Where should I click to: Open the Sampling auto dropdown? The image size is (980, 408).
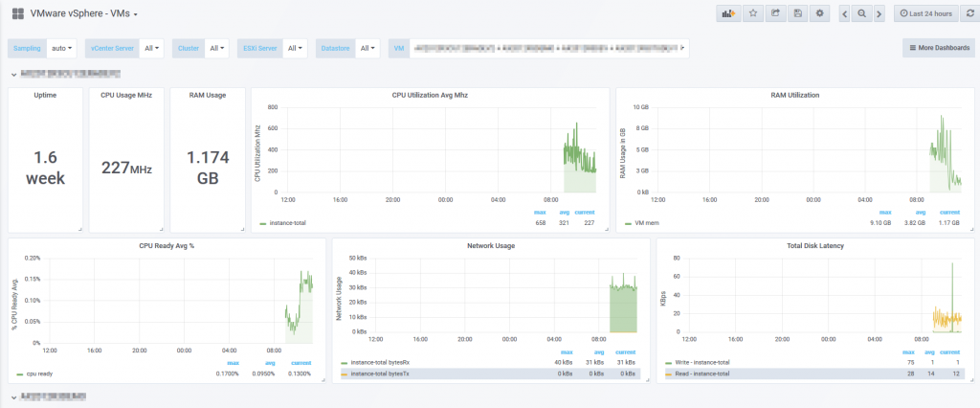tap(61, 48)
